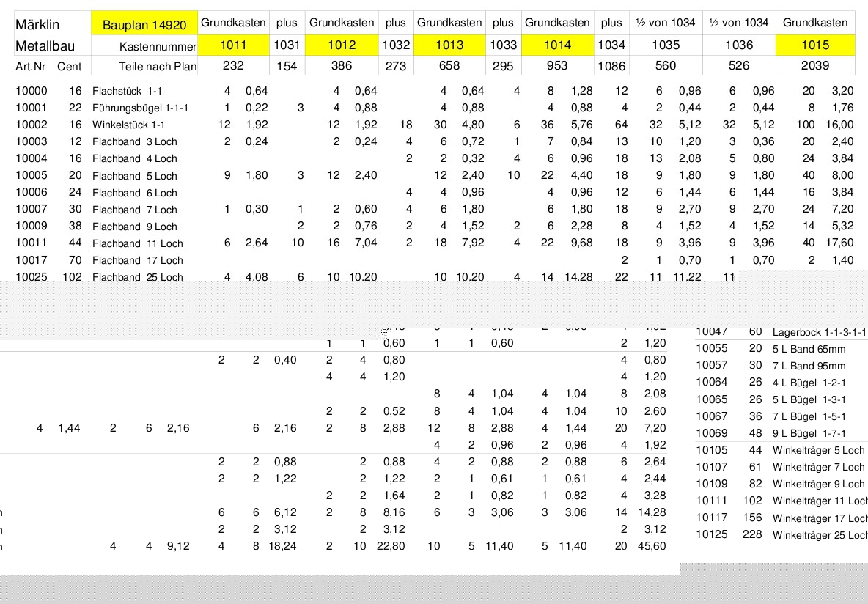Click the value "17,60" in Flachband 11 row
Viewport: 868px width, 604px height.
(x=839, y=243)
